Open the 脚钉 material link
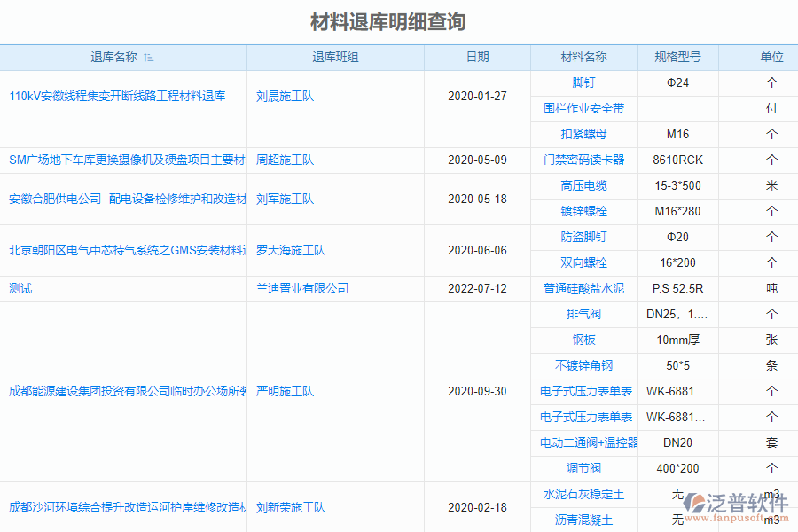The image size is (798, 532). point(583,82)
